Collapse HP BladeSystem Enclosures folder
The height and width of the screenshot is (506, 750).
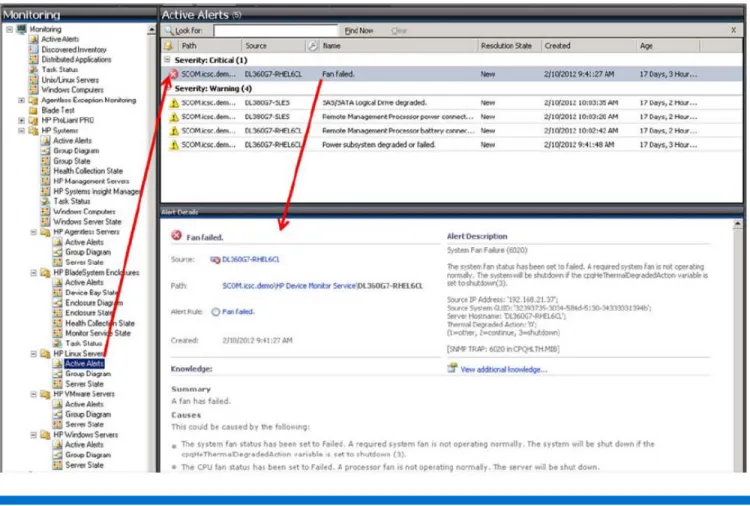coord(33,273)
